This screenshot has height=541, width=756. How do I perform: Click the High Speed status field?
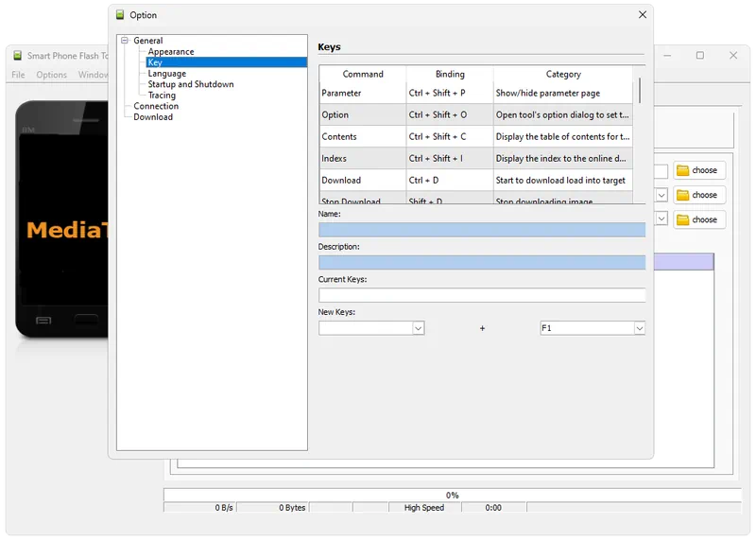[x=424, y=508]
